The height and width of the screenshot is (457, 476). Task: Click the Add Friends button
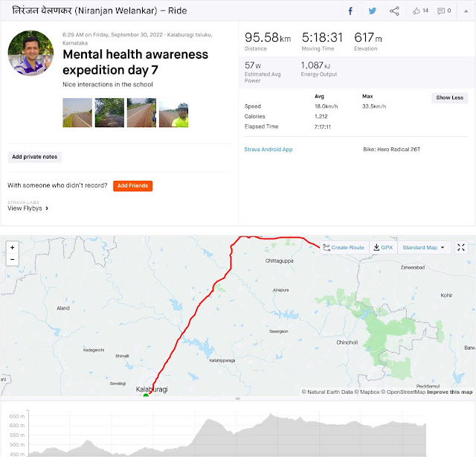(x=132, y=186)
